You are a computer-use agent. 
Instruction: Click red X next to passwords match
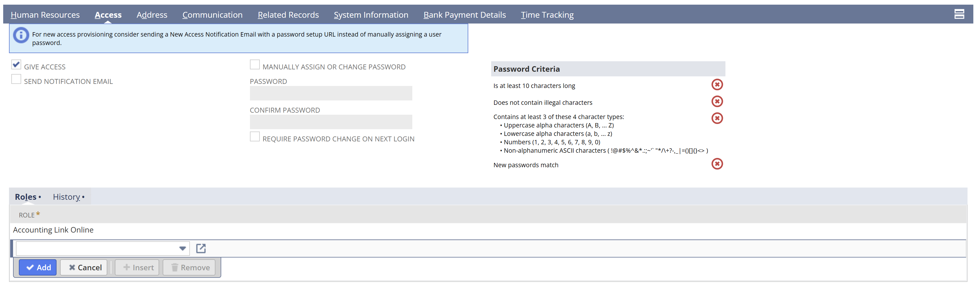[717, 164]
